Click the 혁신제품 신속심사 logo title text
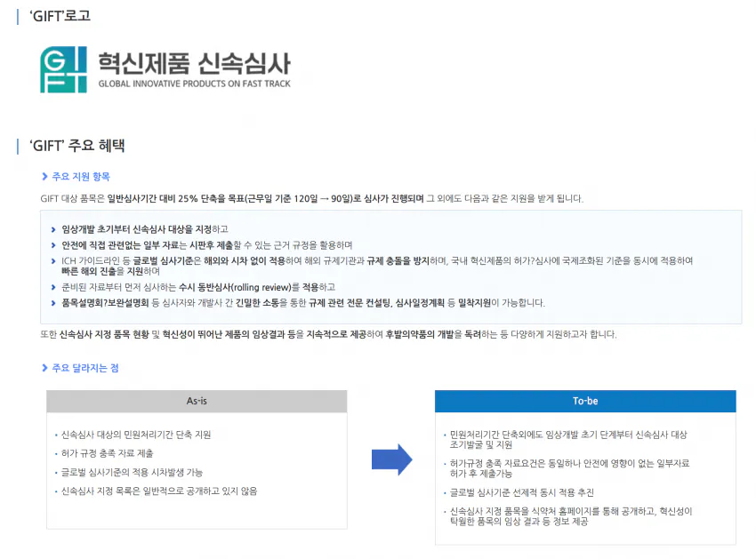The width and height of the screenshot is (756, 559). click(194, 64)
